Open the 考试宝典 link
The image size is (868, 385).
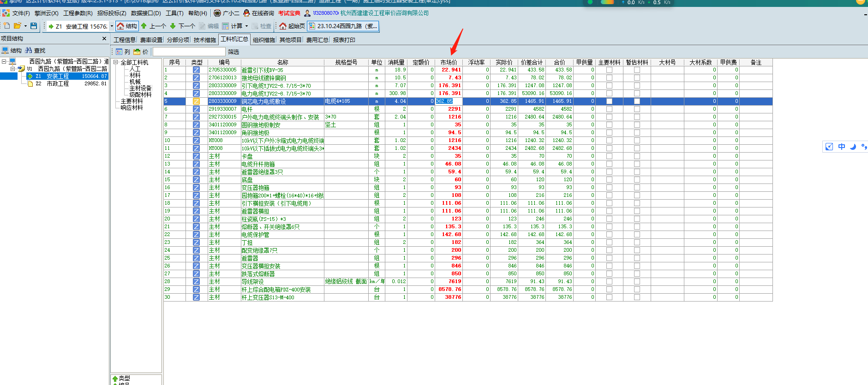(x=289, y=13)
